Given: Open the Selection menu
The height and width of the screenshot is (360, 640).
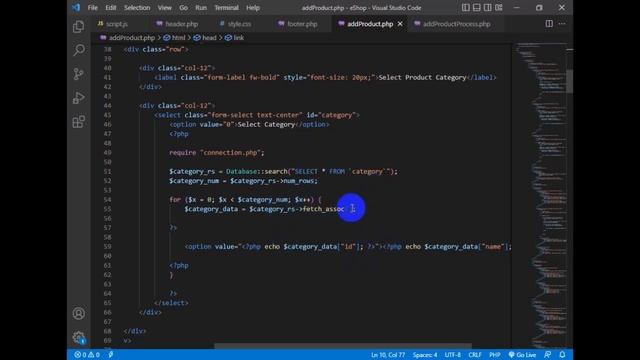Looking at the screenshot, I should [x=137, y=8].
